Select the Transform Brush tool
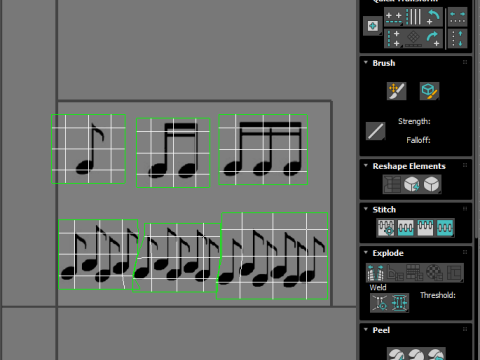This screenshot has height=360, width=480. (397, 91)
